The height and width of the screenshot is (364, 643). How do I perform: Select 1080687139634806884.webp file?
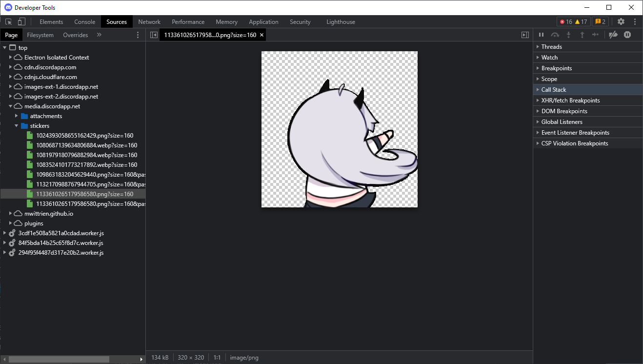86,145
